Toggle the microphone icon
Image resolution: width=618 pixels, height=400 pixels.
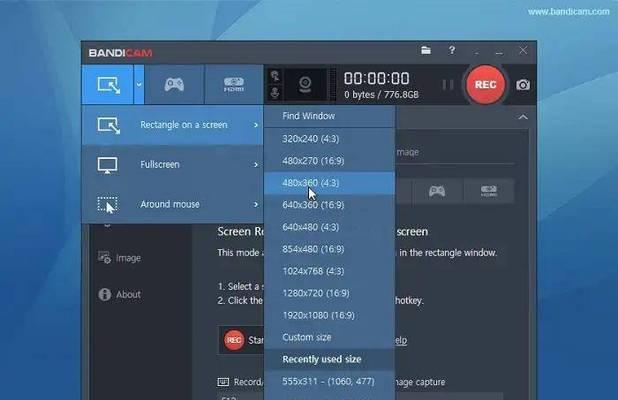tap(275, 93)
